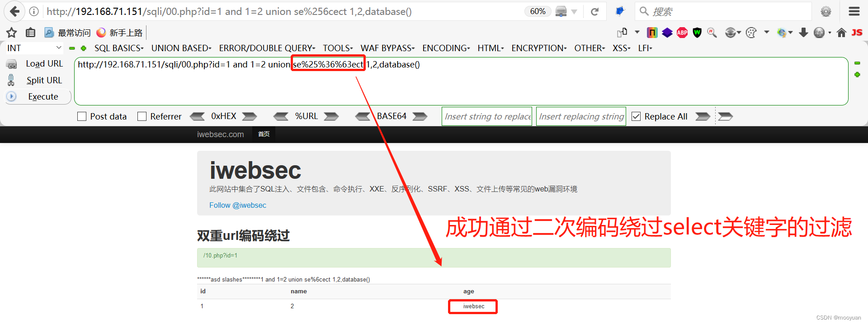This screenshot has width=868, height=325.
Task: Click the iwebsec.com brand link
Action: pos(220,134)
